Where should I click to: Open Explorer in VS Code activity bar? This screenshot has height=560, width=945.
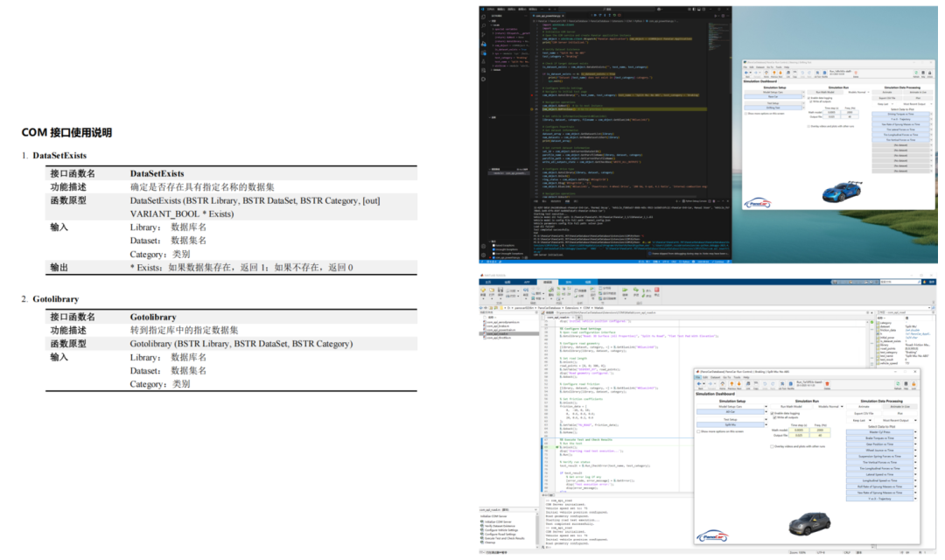click(x=483, y=17)
